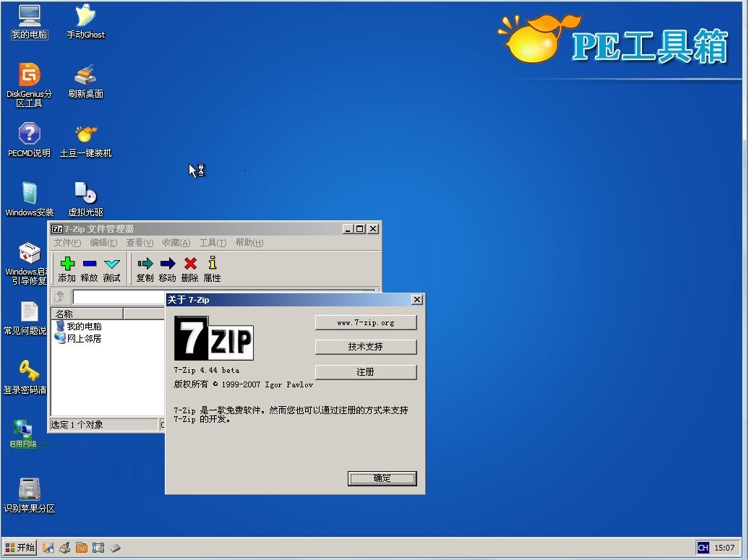Open DiskGenius分区工具 desktop shortcut
This screenshot has width=749, height=560.
click(29, 85)
